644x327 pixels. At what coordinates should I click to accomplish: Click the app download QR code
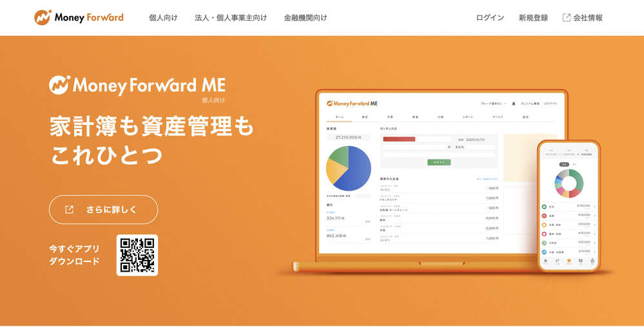[x=137, y=255]
